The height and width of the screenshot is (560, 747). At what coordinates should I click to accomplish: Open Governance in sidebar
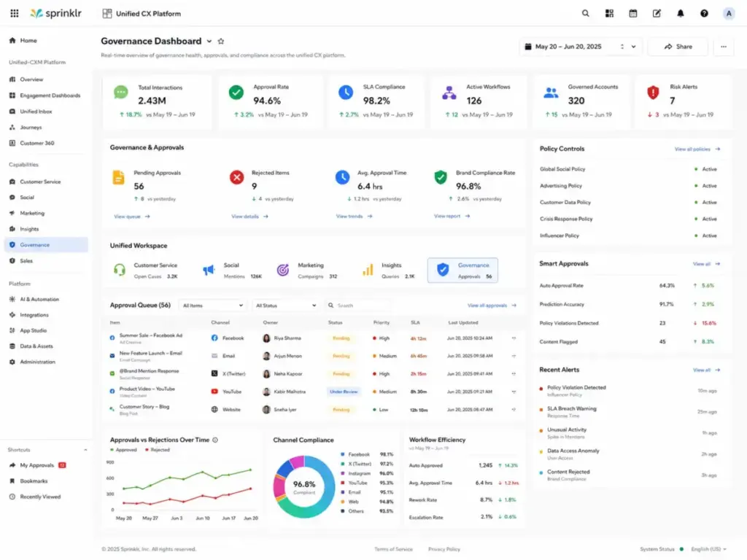tap(46, 245)
